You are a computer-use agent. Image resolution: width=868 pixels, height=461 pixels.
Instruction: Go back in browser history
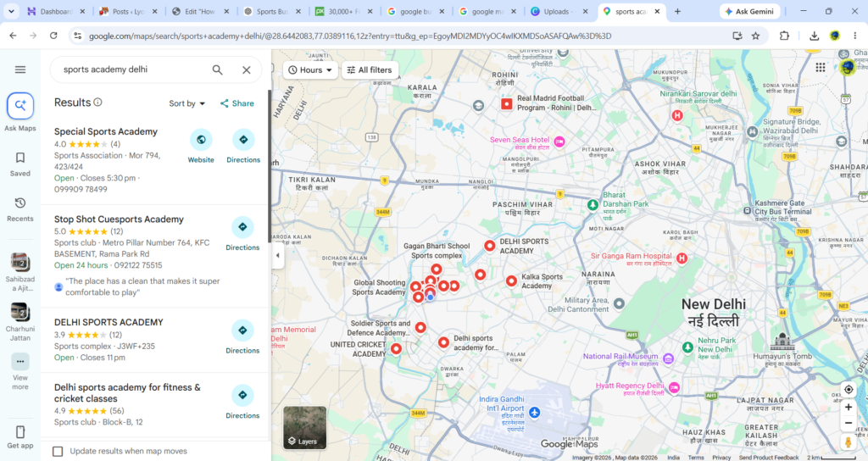(x=13, y=36)
